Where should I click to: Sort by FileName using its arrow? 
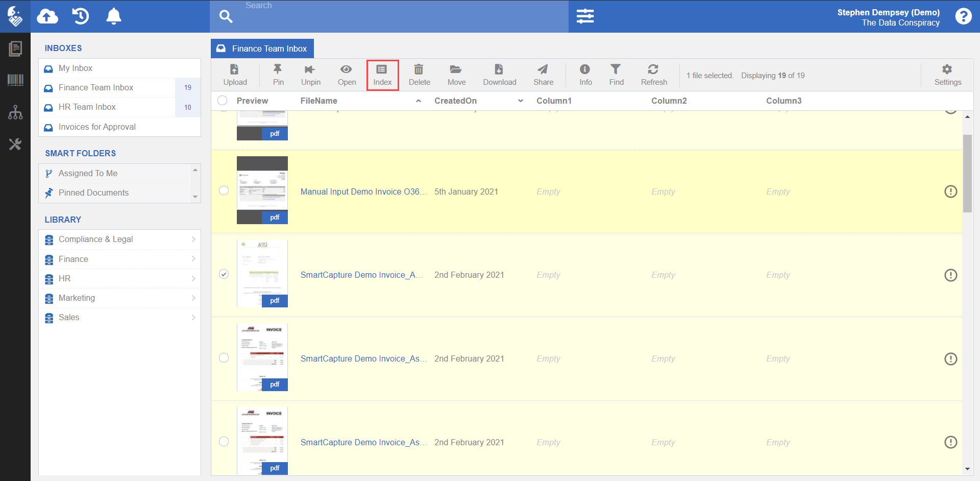pyautogui.click(x=419, y=101)
